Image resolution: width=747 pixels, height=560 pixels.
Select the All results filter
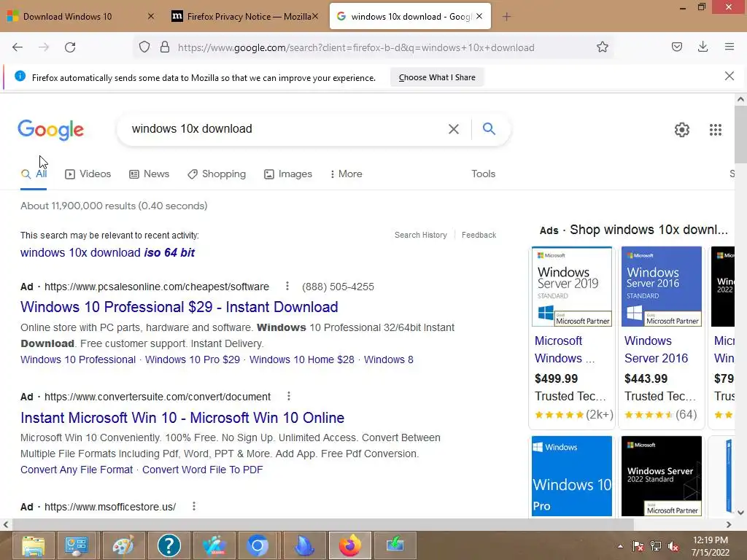(x=34, y=174)
